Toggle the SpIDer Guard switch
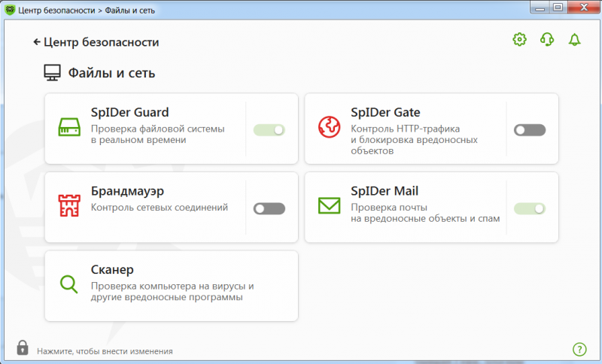The height and width of the screenshot is (364, 602). [x=269, y=130]
